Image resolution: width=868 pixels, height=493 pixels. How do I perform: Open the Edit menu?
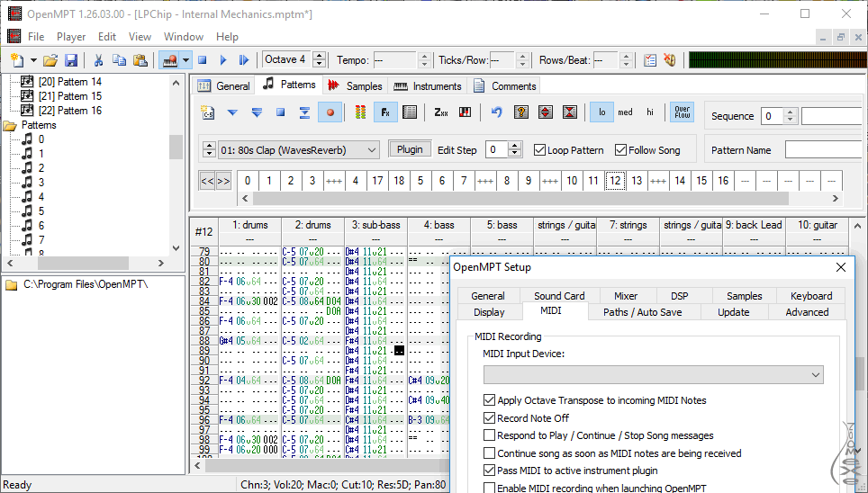point(107,37)
